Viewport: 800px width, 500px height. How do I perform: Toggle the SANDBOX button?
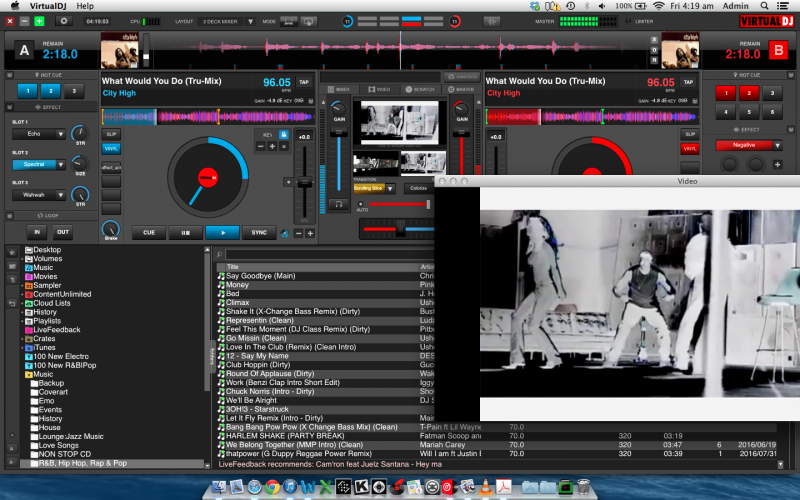click(x=463, y=77)
